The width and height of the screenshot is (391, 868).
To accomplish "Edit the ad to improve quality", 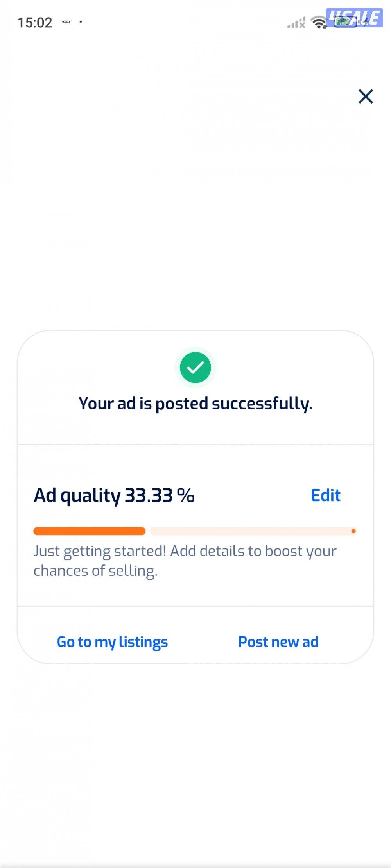I will [x=325, y=495].
